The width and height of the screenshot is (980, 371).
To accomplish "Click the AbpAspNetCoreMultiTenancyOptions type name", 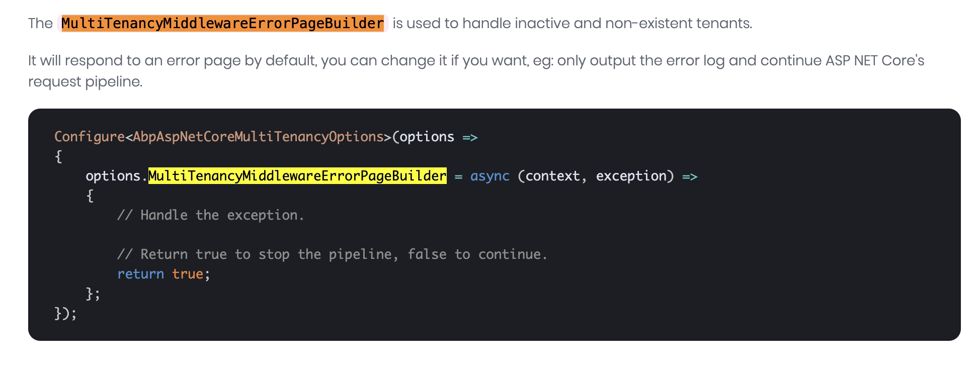I will (x=259, y=137).
